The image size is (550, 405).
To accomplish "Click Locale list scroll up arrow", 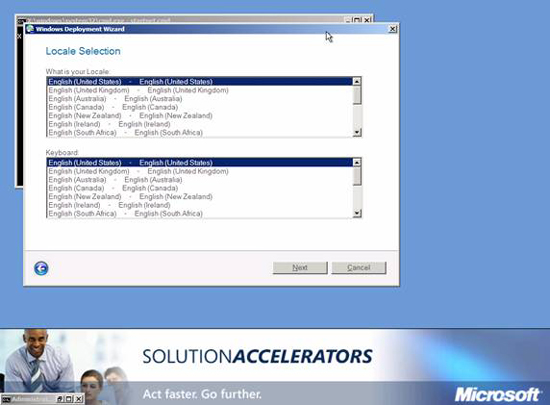I will point(357,81).
